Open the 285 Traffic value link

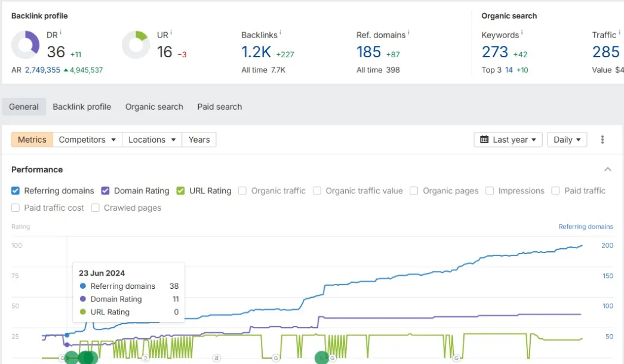tap(605, 52)
